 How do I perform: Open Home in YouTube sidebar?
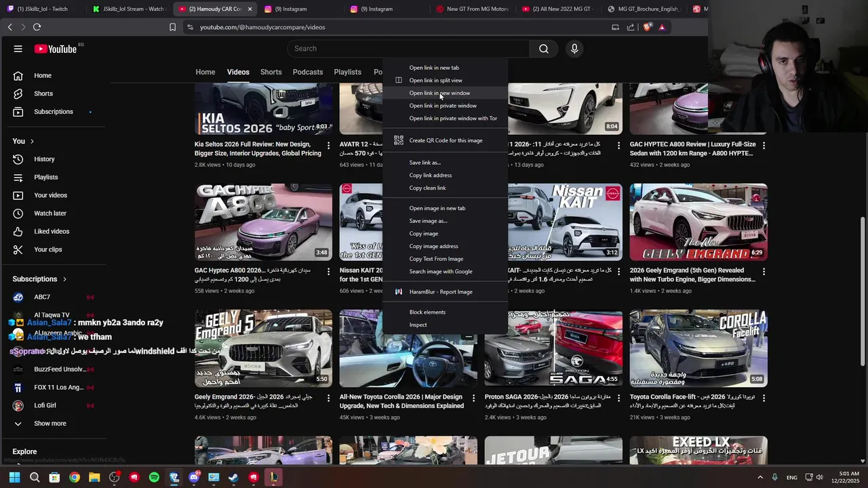click(x=43, y=75)
